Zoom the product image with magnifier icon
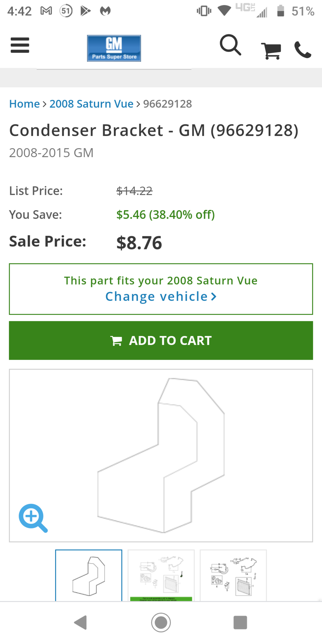This screenshot has height=644, width=322. click(33, 518)
